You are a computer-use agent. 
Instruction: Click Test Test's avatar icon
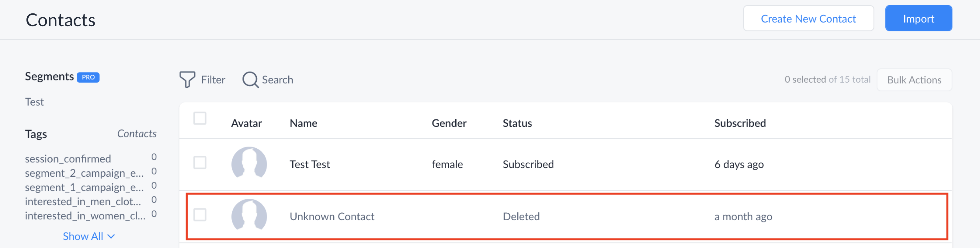[249, 163]
